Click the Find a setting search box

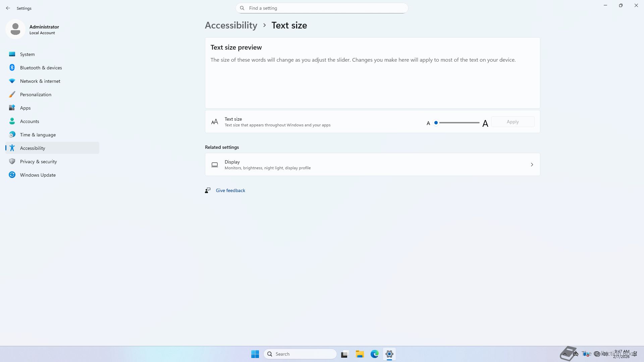coord(322,8)
